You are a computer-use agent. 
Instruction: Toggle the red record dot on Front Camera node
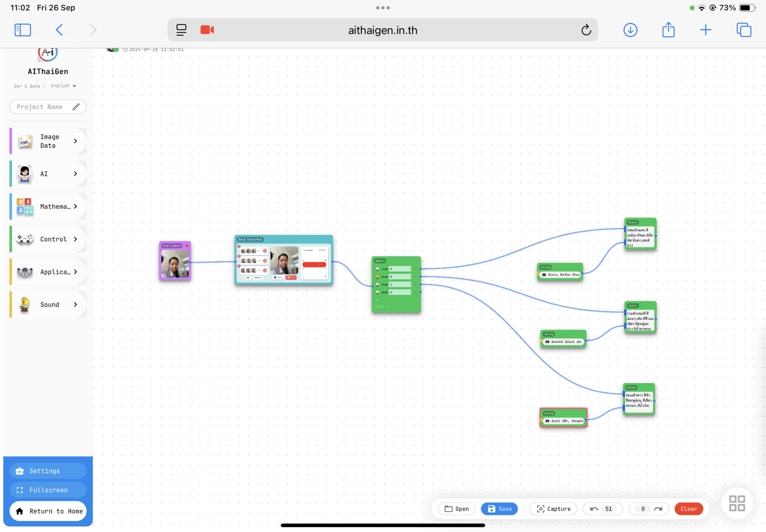[x=187, y=246]
